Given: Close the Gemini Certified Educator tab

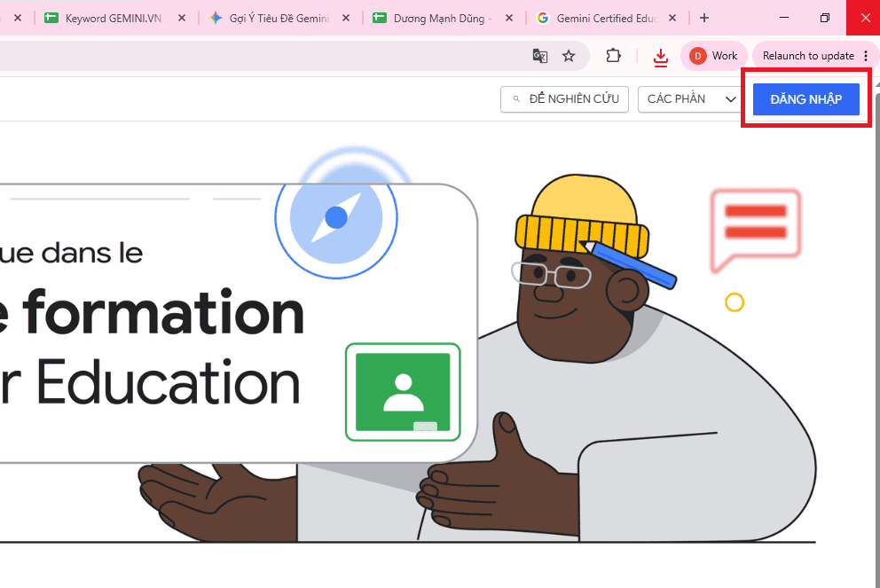Looking at the screenshot, I should [x=672, y=18].
